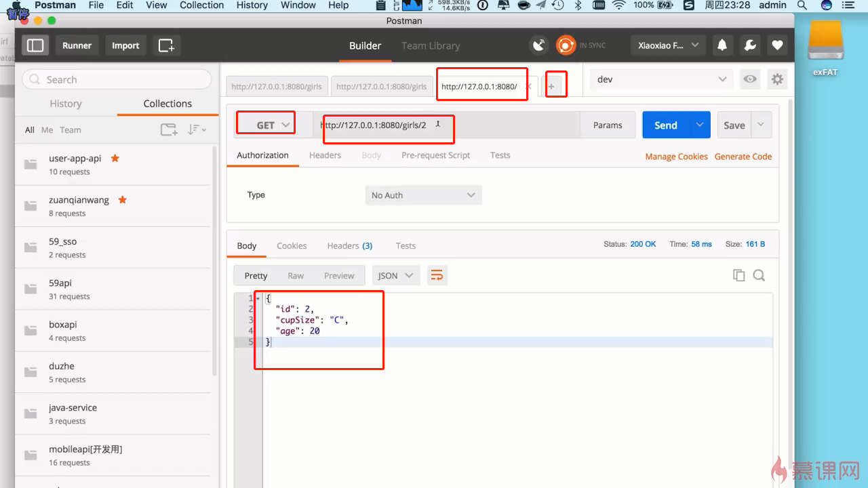868x488 pixels.
Task: Select the Raw response view
Action: 296,275
